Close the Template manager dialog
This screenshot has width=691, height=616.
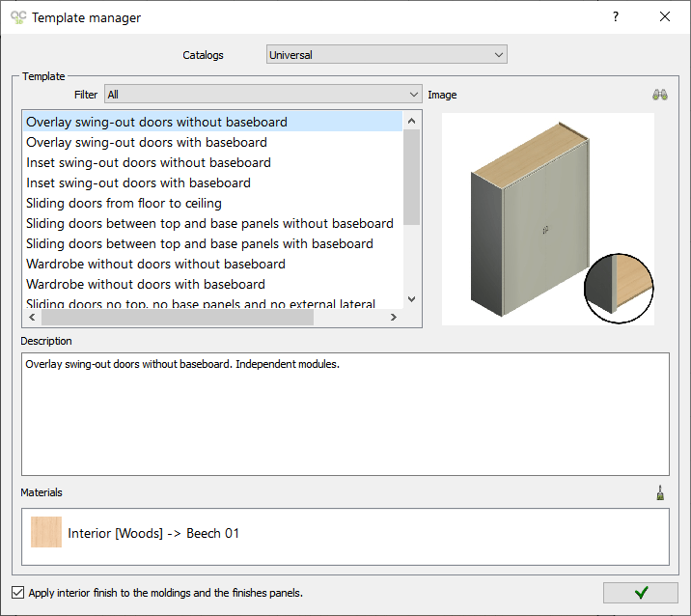click(x=665, y=16)
